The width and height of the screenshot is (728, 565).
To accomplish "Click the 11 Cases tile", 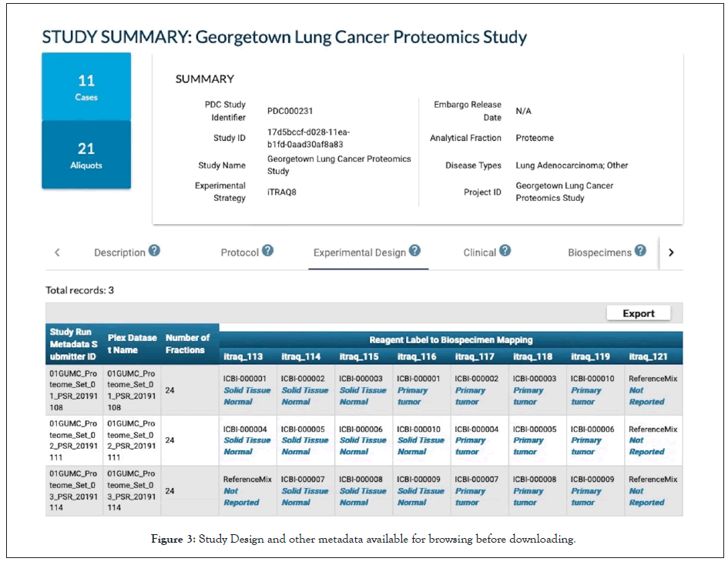I will click(86, 87).
